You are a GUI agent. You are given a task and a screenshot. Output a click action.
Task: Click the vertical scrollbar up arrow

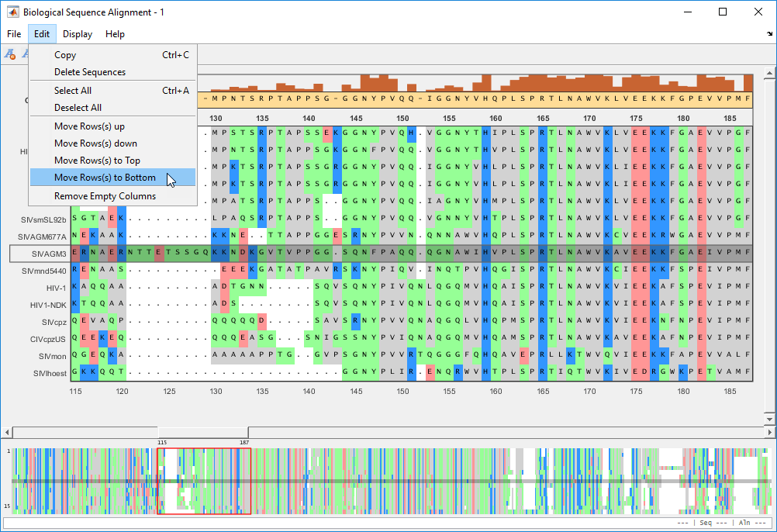[768, 74]
